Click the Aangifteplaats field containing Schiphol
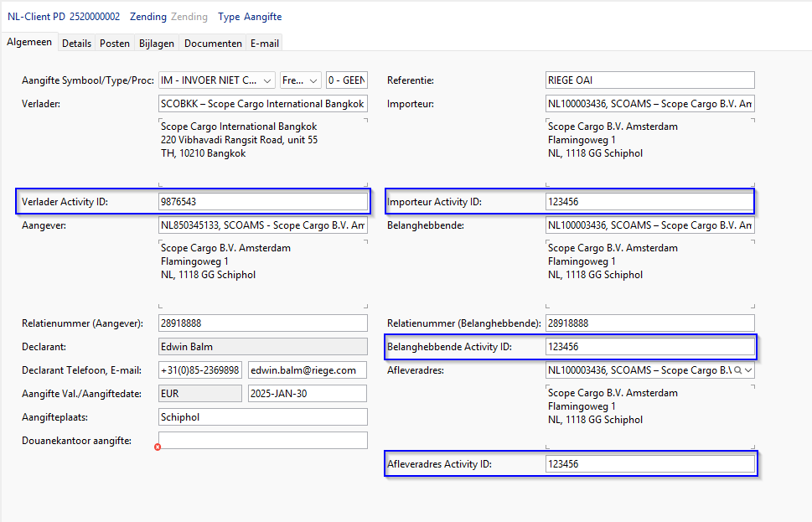Image resolution: width=812 pixels, height=522 pixels. pyautogui.click(x=262, y=417)
